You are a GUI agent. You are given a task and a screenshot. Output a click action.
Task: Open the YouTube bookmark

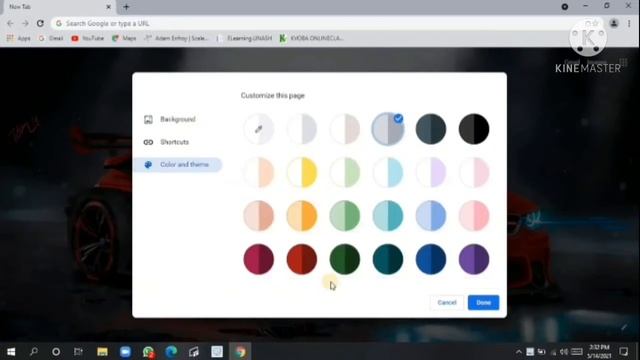(x=87, y=38)
